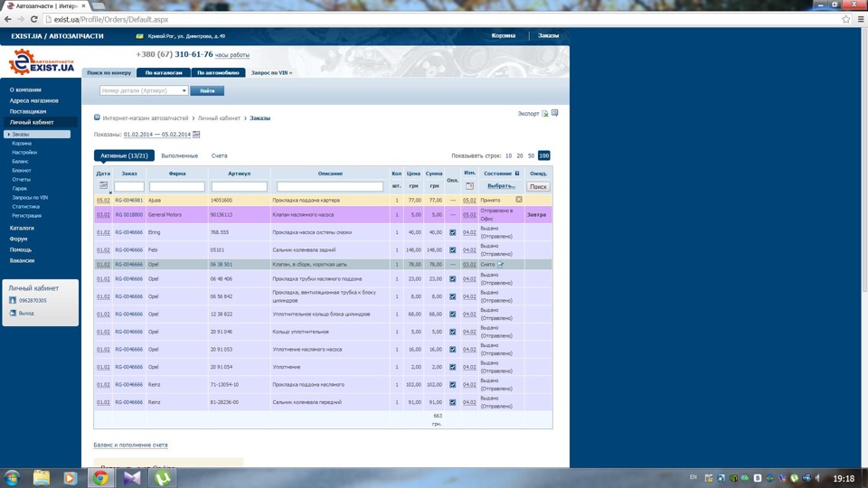Open uTorrent icon in taskbar

(162, 477)
